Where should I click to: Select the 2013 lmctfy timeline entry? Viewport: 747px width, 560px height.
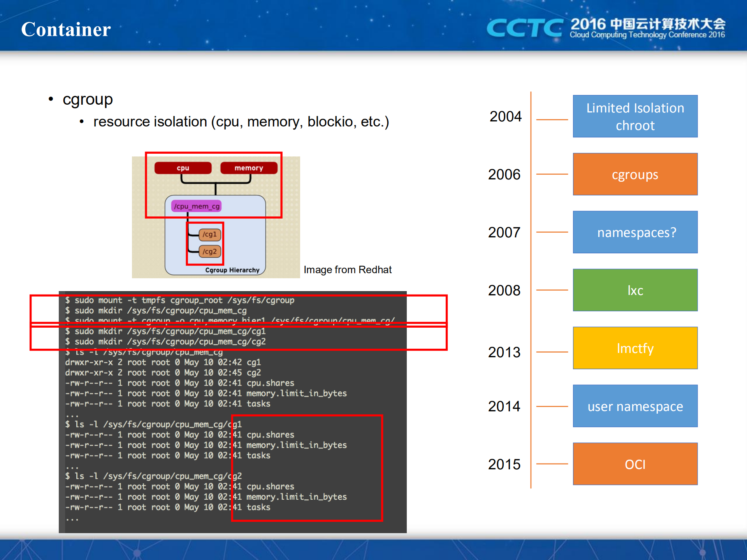click(635, 348)
